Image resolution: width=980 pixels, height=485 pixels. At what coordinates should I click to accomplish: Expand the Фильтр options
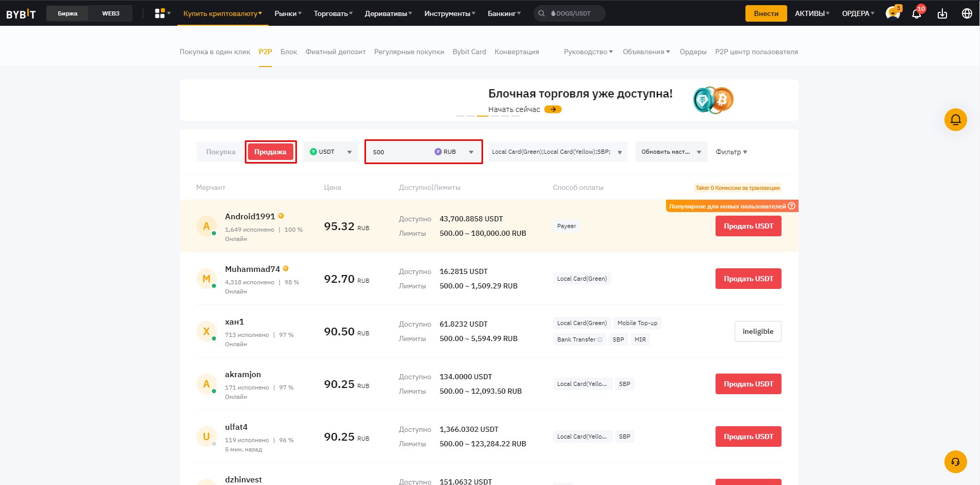[731, 152]
